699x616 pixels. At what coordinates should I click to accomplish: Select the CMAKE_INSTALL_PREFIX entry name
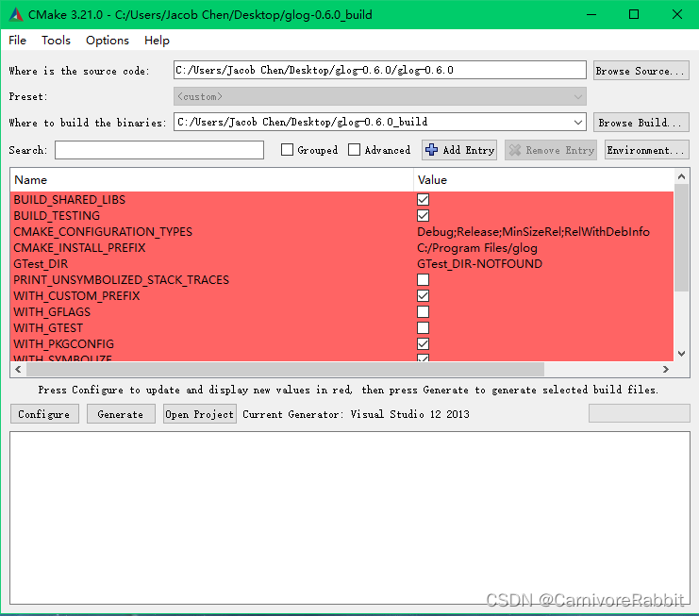[x=79, y=248]
